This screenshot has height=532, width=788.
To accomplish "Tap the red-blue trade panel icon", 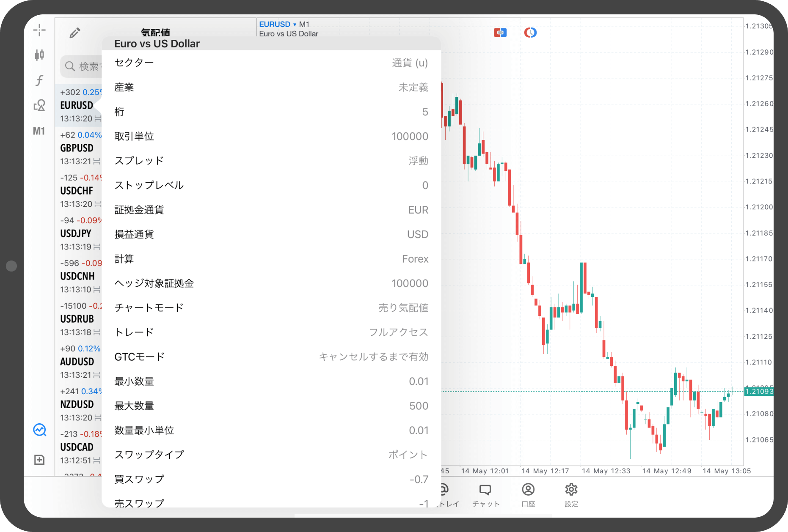I will [500, 33].
